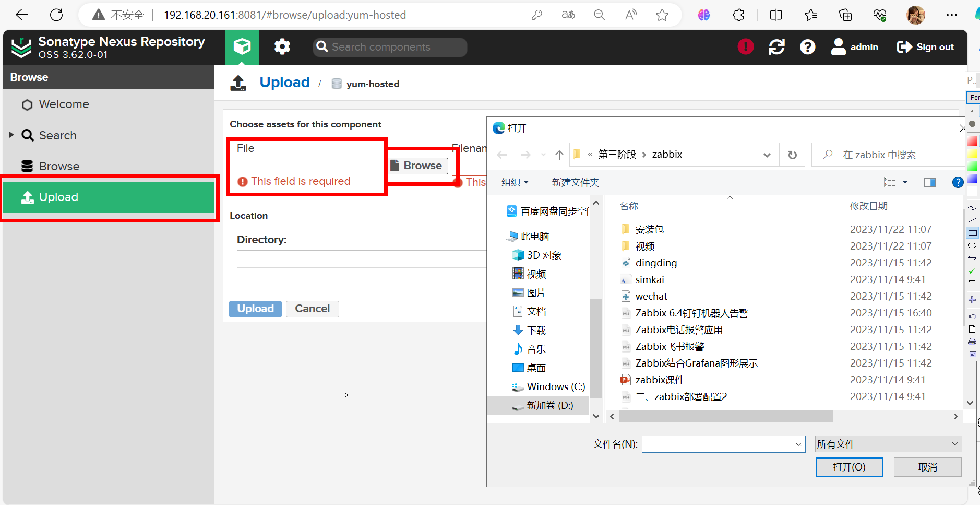Select the Upload sidebar item
The height and width of the screenshot is (505, 980).
point(109,197)
